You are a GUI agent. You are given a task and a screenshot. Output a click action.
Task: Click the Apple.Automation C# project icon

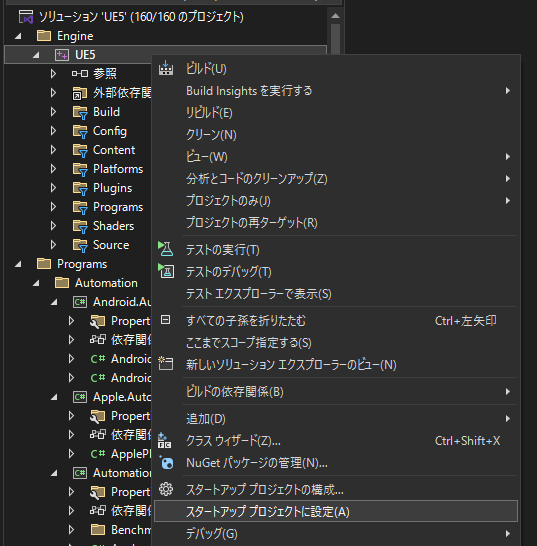pos(80,397)
